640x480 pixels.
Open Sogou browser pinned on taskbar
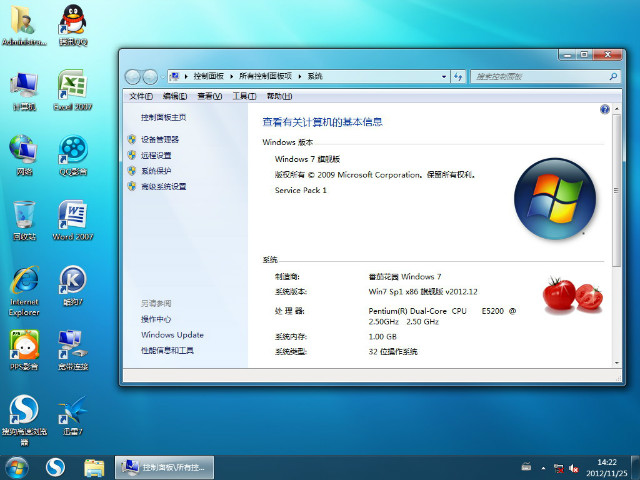click(x=56, y=468)
